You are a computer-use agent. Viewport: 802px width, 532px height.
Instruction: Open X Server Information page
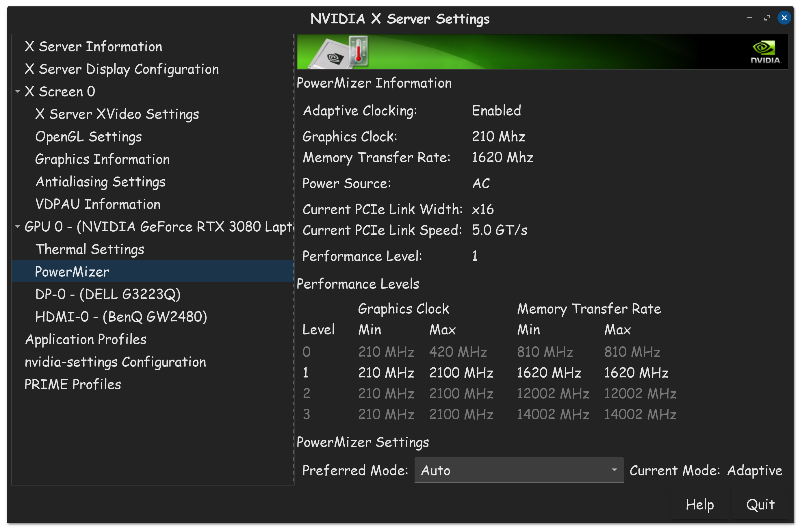[x=93, y=46]
